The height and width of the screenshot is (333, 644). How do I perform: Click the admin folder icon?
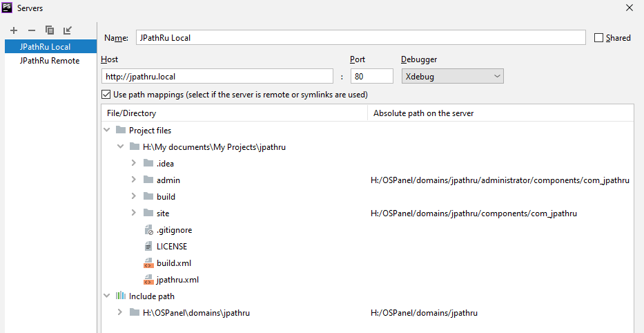point(148,180)
